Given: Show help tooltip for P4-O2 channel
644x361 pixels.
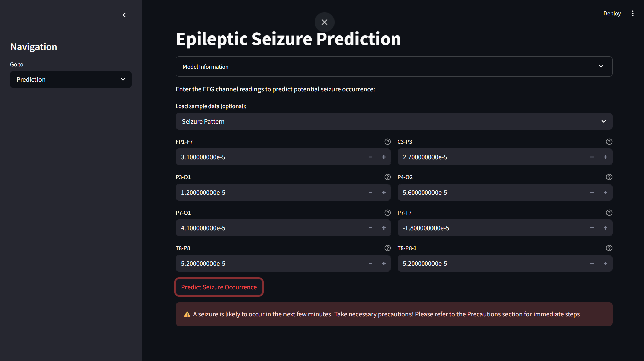Looking at the screenshot, I should [609, 177].
